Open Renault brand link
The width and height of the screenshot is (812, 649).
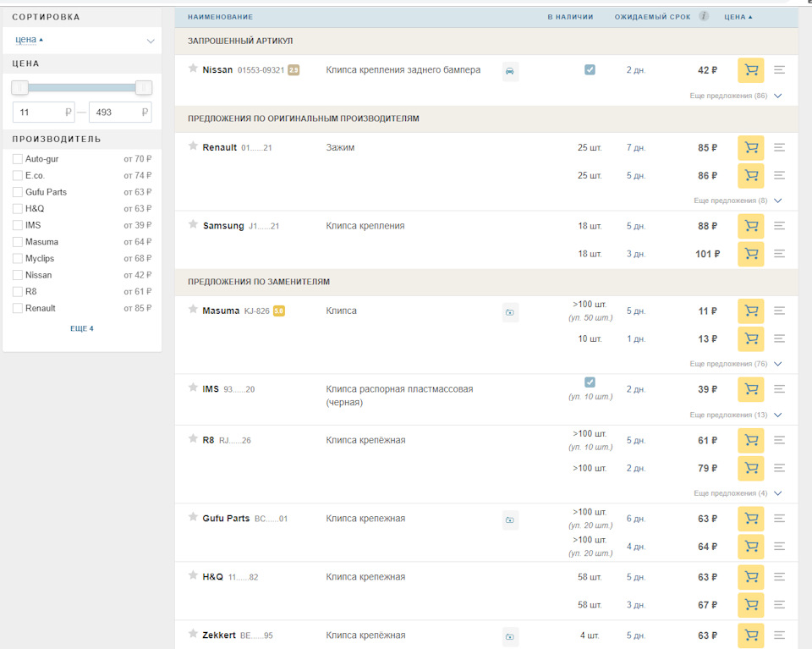tap(220, 147)
